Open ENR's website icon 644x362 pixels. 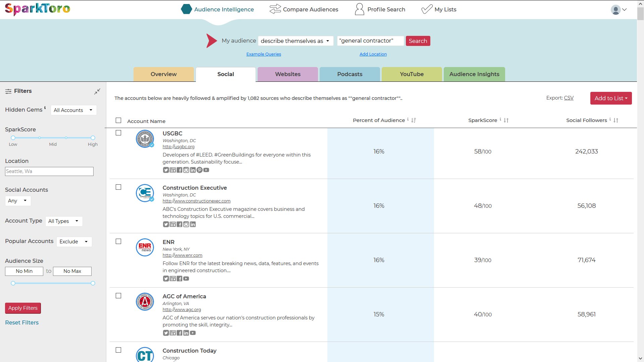pyautogui.click(x=172, y=279)
